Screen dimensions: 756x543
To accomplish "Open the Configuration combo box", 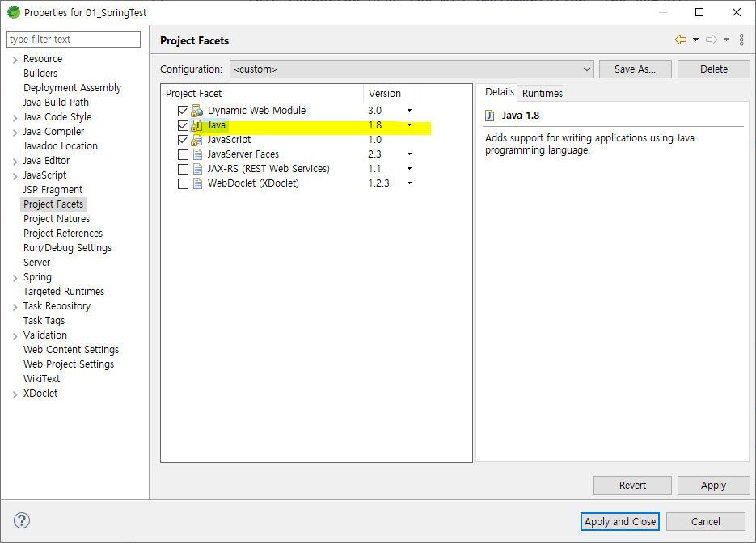I will (412, 69).
